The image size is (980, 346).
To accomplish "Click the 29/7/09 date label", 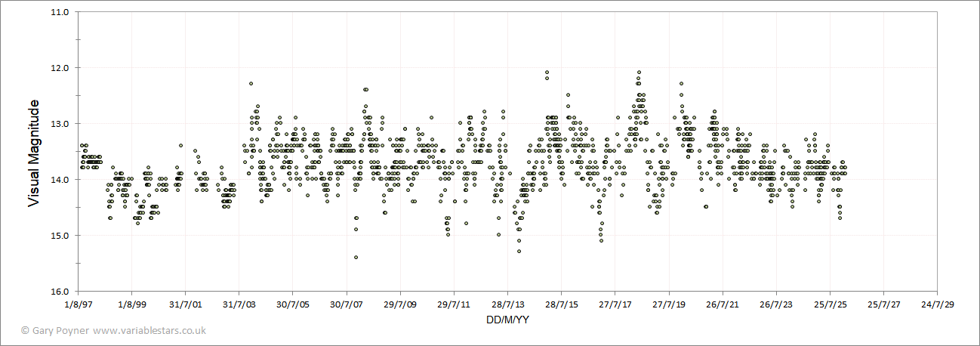I will click(x=400, y=304).
